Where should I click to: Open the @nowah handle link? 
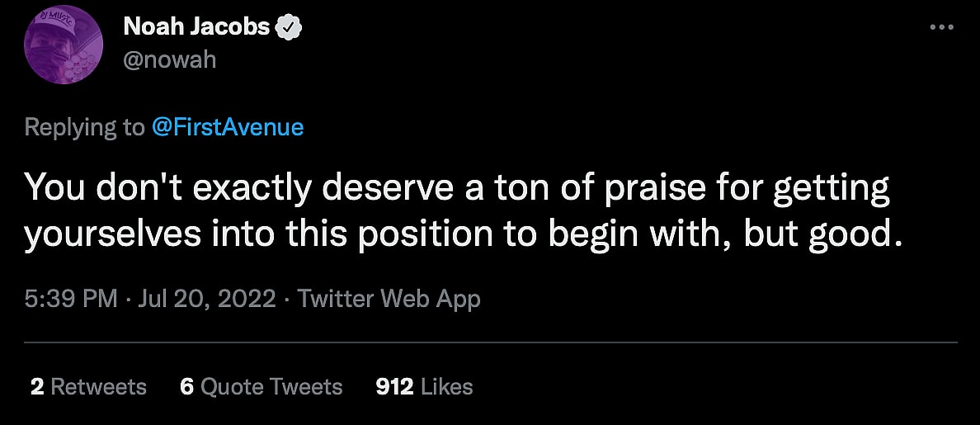coord(169,59)
